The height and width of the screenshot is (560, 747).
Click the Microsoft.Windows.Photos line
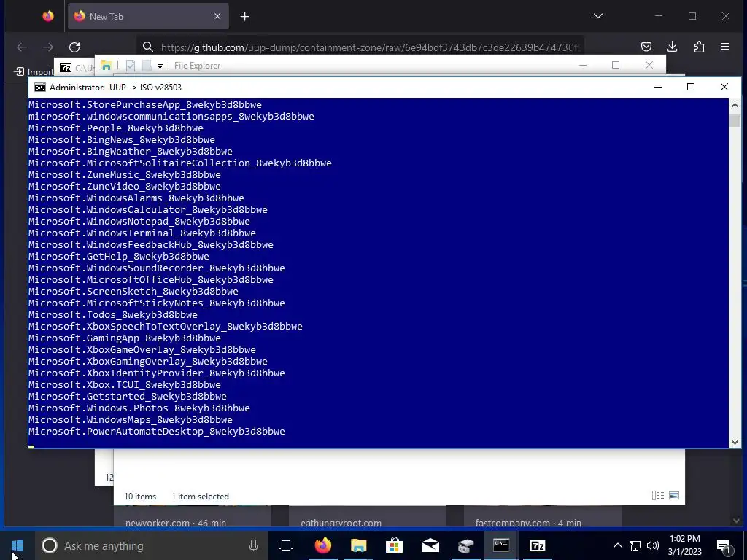click(x=139, y=408)
